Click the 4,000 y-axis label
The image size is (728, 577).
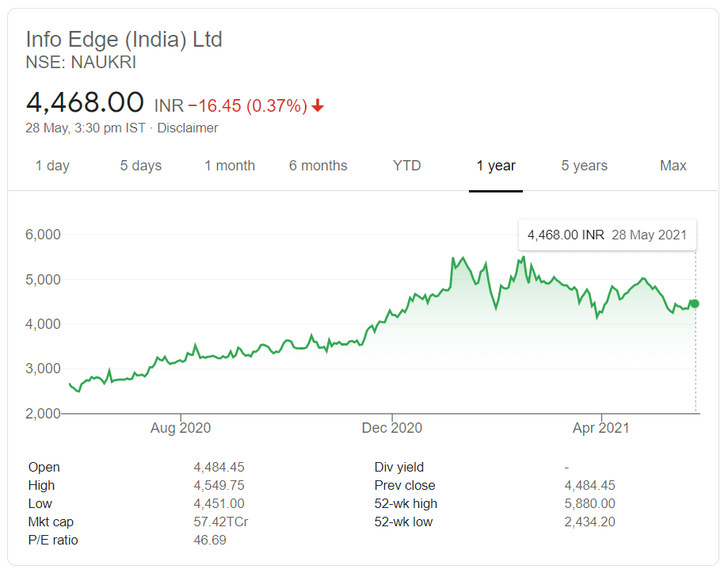pyautogui.click(x=43, y=324)
